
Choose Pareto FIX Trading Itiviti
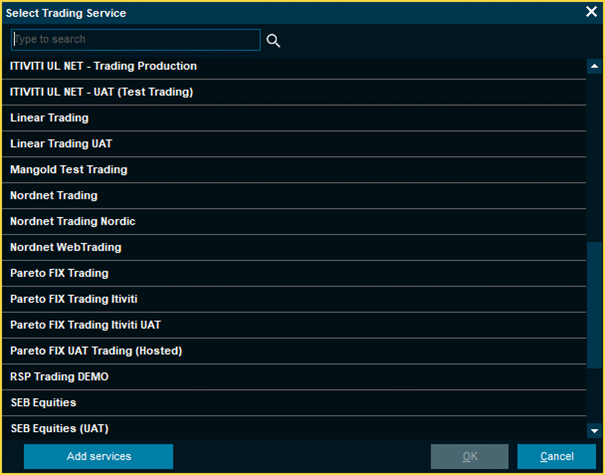(294, 299)
